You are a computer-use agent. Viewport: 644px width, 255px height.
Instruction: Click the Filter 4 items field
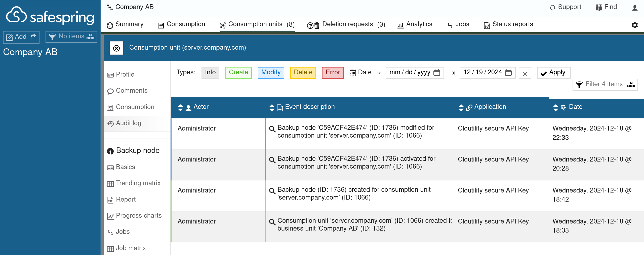click(605, 84)
